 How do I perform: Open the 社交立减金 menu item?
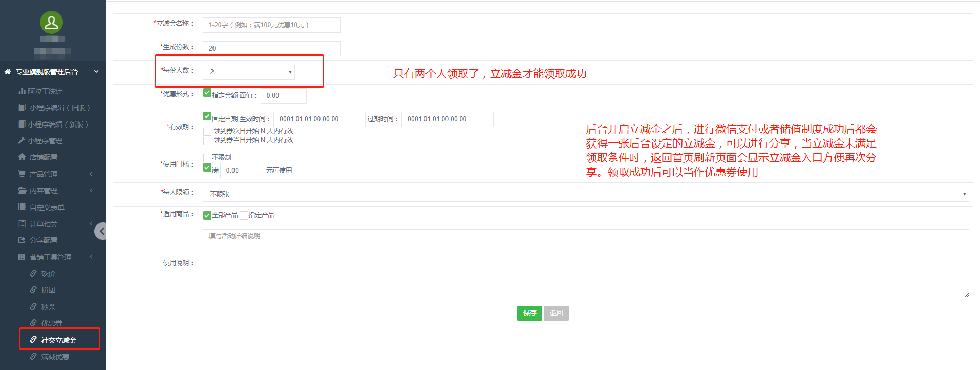pos(58,340)
